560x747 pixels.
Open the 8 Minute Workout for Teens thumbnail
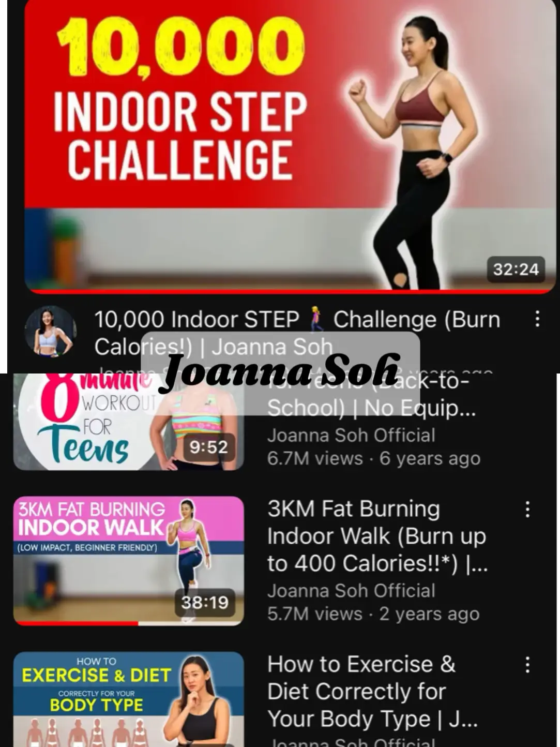coord(128,422)
